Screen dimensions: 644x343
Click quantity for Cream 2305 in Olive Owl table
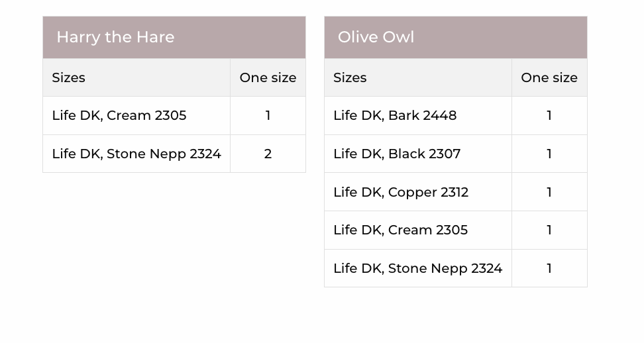(x=549, y=230)
